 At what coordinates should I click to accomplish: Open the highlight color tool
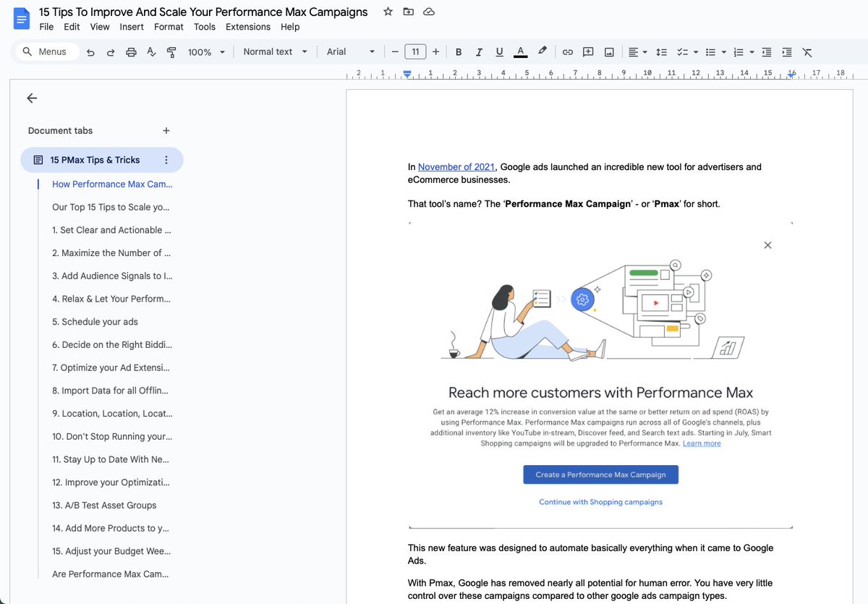click(542, 52)
